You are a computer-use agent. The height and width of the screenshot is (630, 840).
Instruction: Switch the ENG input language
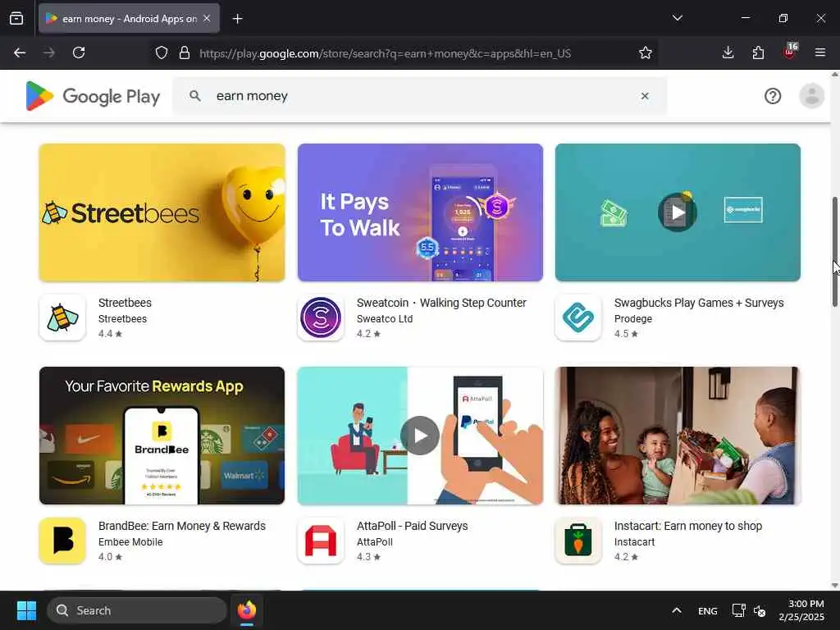[708, 610]
